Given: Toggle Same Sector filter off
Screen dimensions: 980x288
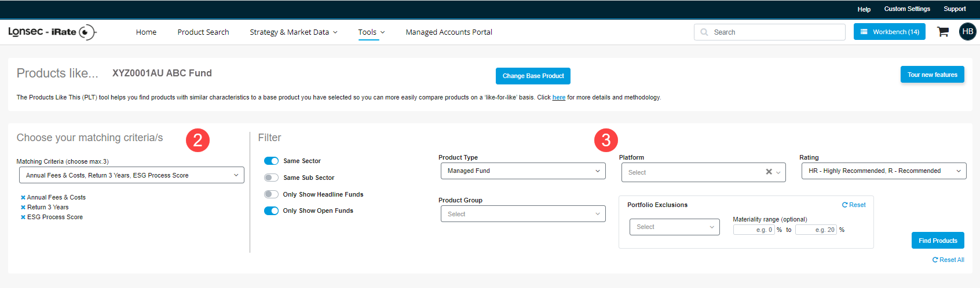Looking at the screenshot, I should tap(271, 161).
